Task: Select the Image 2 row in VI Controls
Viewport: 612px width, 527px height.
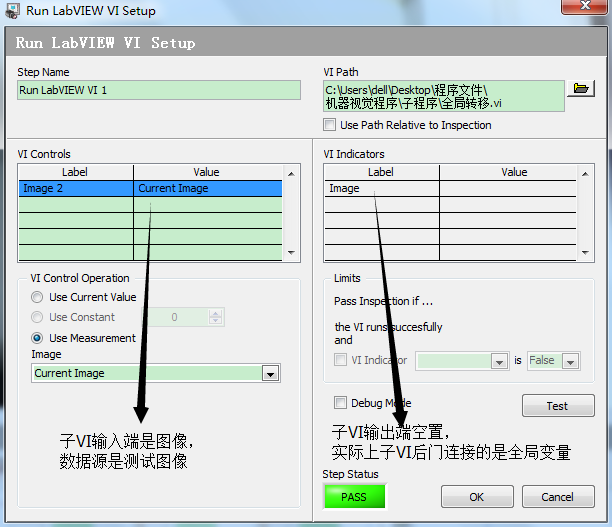Action: click(75, 188)
